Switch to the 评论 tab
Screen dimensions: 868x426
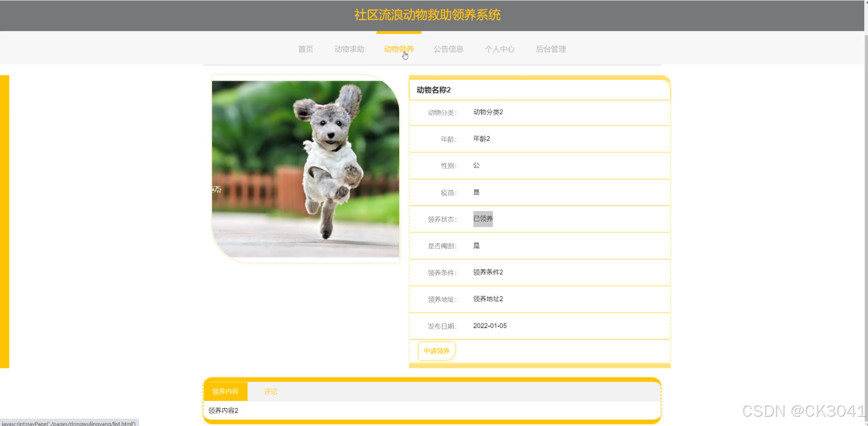click(x=271, y=392)
